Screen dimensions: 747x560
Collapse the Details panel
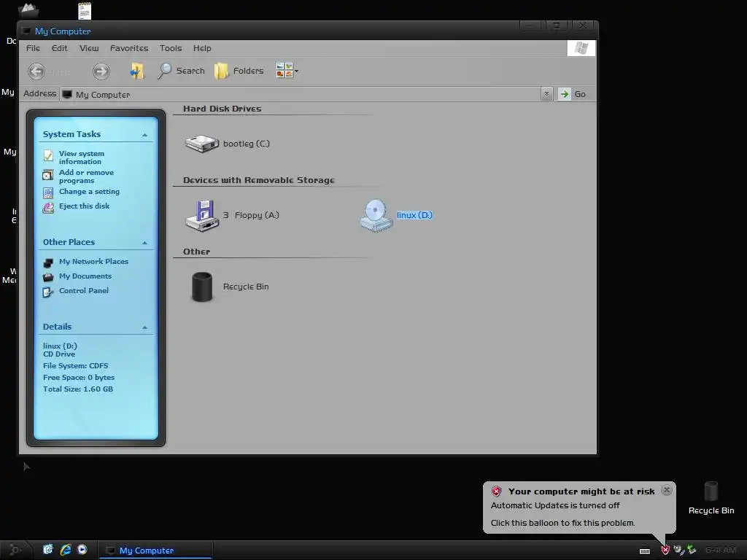coord(144,327)
